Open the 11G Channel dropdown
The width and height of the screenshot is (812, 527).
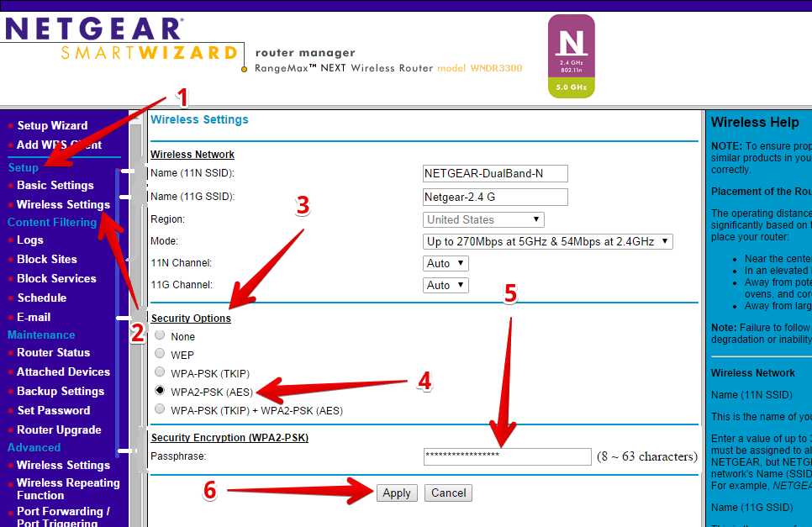click(446, 285)
